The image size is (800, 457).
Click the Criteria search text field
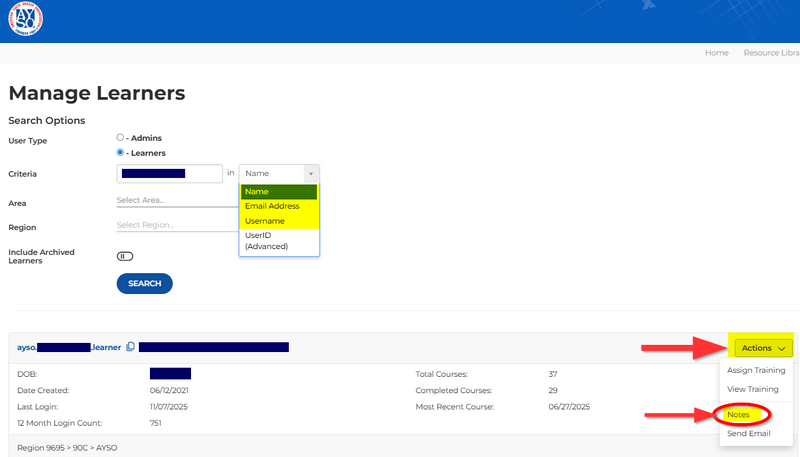(x=169, y=173)
